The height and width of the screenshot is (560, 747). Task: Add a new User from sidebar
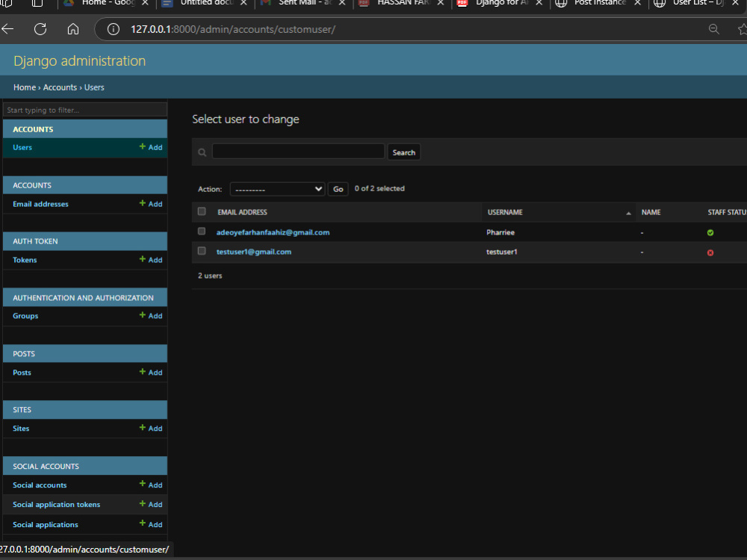pyautogui.click(x=151, y=147)
